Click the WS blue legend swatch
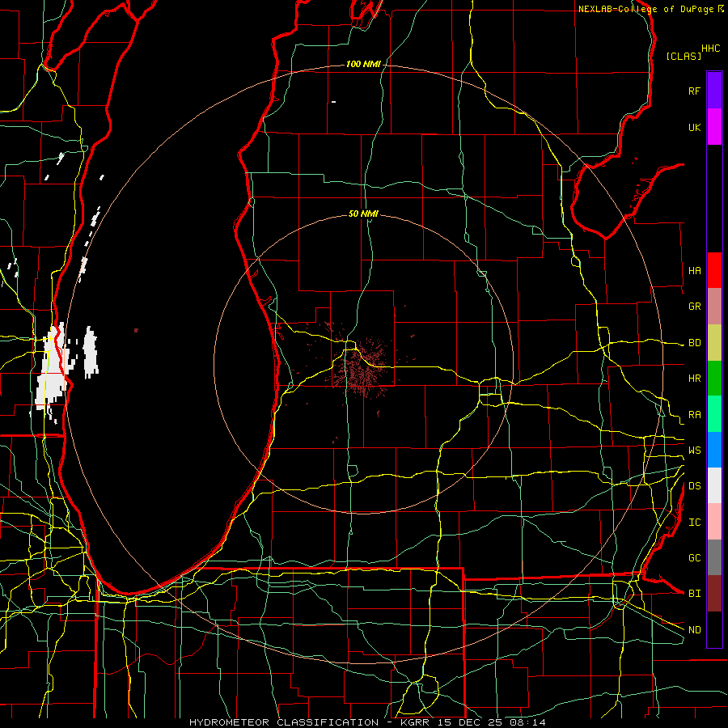 pyautogui.click(x=714, y=450)
